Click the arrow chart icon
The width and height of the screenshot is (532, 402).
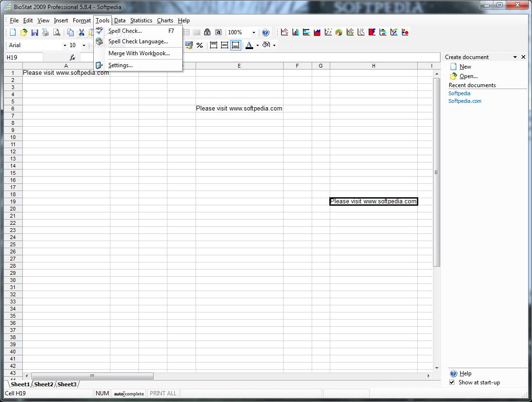pos(394,32)
